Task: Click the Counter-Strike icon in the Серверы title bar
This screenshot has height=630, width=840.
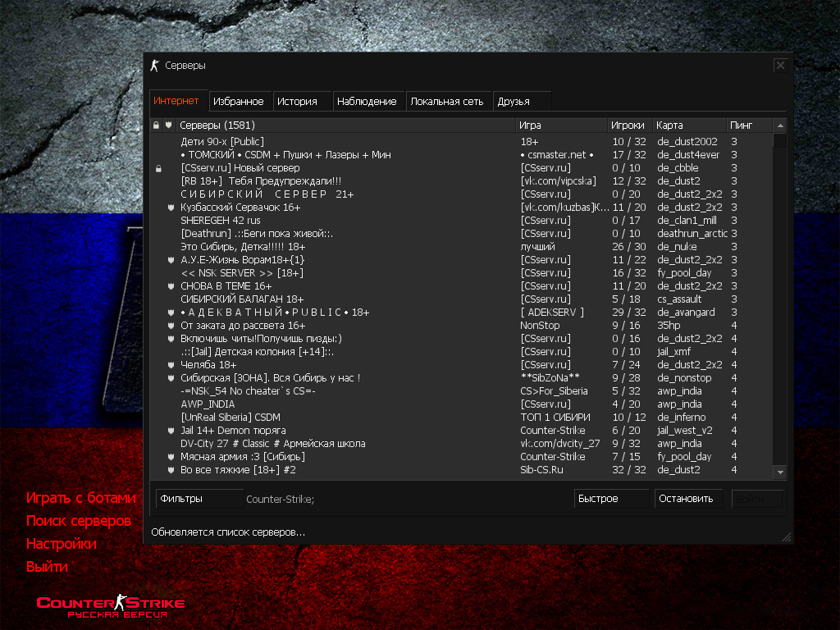Action: [x=155, y=66]
